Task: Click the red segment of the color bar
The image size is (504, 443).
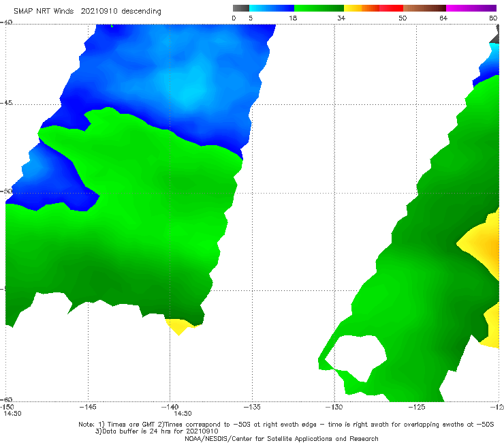Action: coord(391,8)
